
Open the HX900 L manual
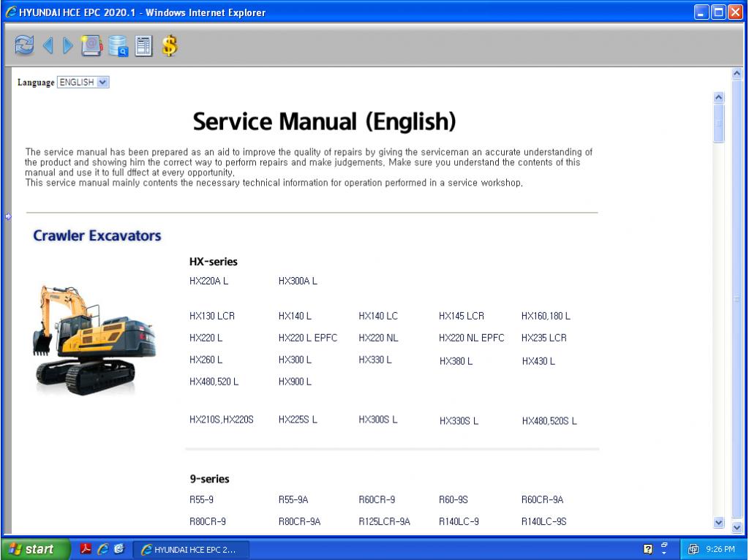click(296, 382)
